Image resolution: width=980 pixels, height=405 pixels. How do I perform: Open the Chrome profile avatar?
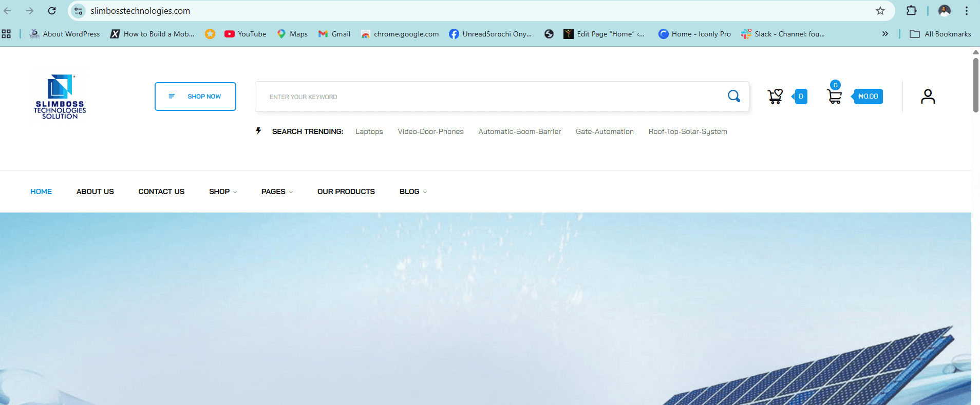pos(945,10)
